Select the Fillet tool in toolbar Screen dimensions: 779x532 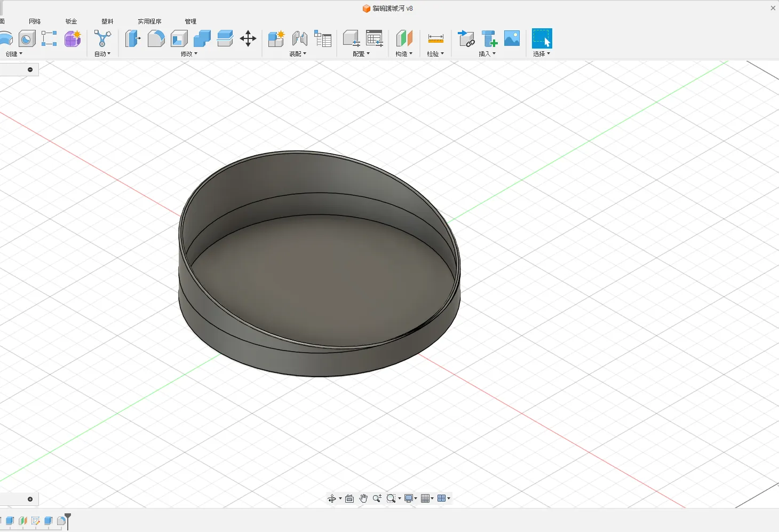156,38
